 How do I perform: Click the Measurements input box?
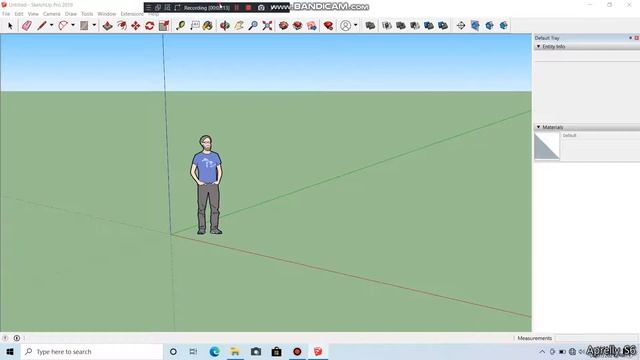coord(597,338)
